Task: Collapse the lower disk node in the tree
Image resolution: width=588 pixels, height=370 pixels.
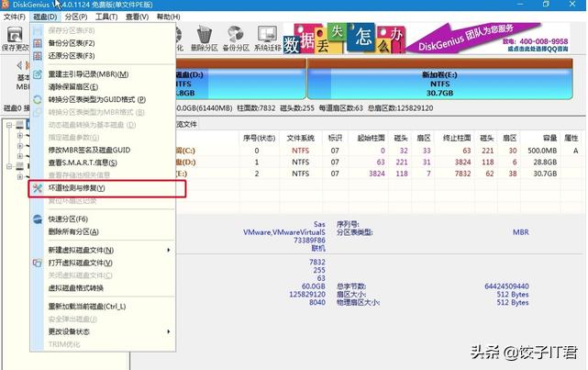Action: [9, 166]
